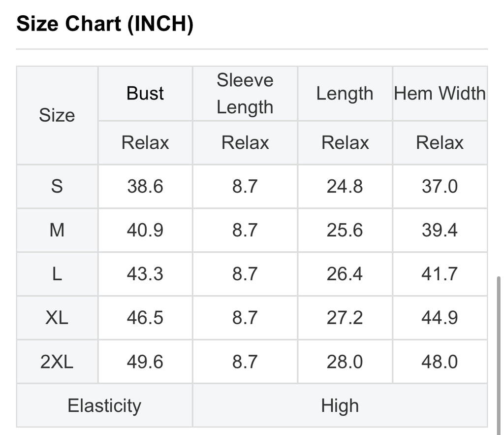Select the Size header cell

pyautogui.click(x=57, y=115)
